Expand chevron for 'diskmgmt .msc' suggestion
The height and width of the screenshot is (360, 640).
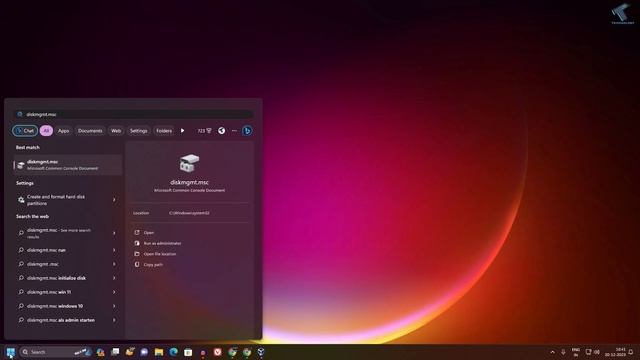point(114,264)
